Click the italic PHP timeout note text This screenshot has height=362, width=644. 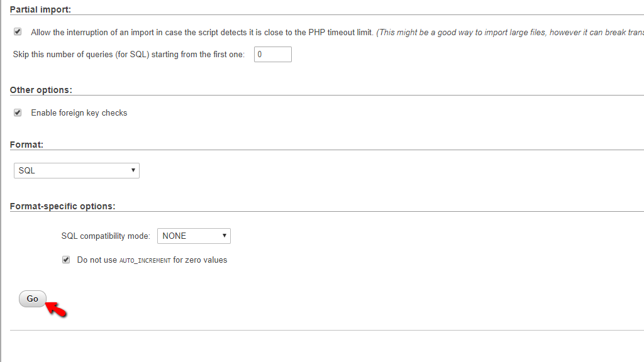(x=509, y=32)
